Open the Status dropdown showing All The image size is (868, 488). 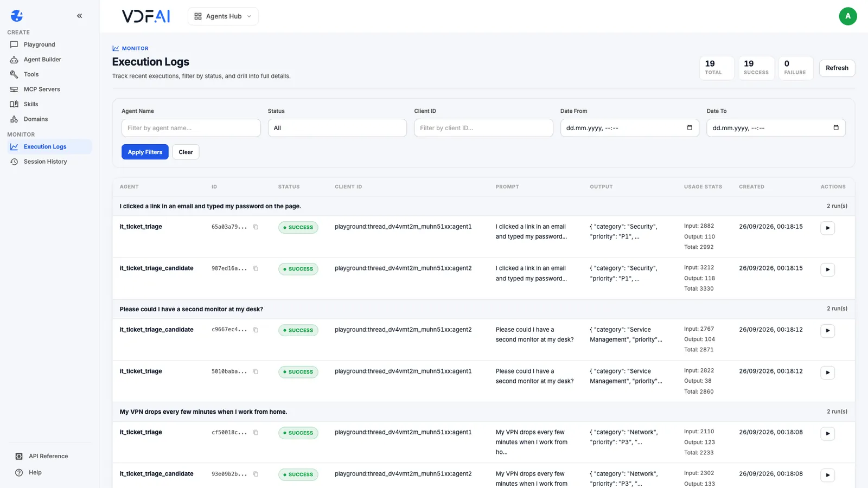(337, 128)
